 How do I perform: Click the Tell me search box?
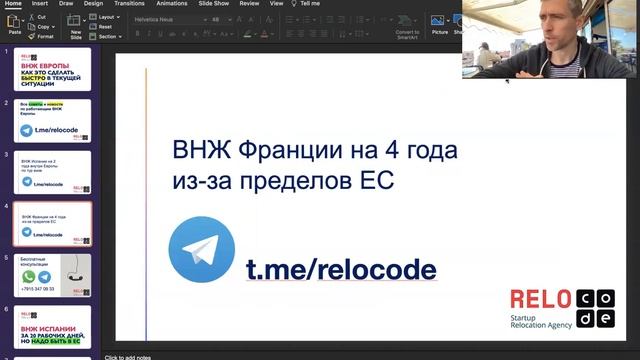point(305,3)
